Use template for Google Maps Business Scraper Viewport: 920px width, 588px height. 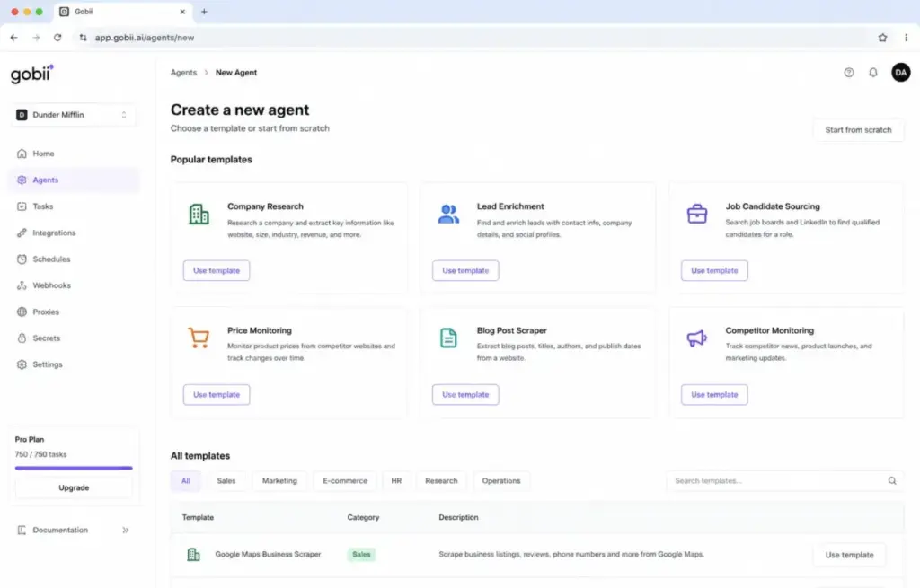click(x=849, y=555)
